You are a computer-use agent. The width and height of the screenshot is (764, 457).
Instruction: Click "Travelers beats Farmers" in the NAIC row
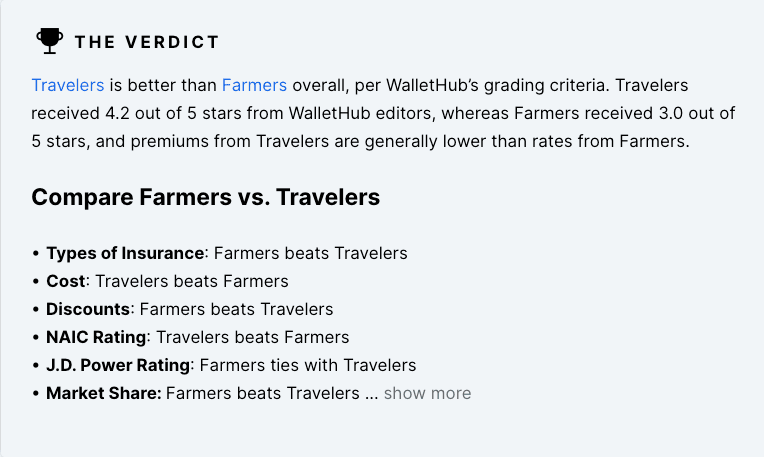pos(252,337)
